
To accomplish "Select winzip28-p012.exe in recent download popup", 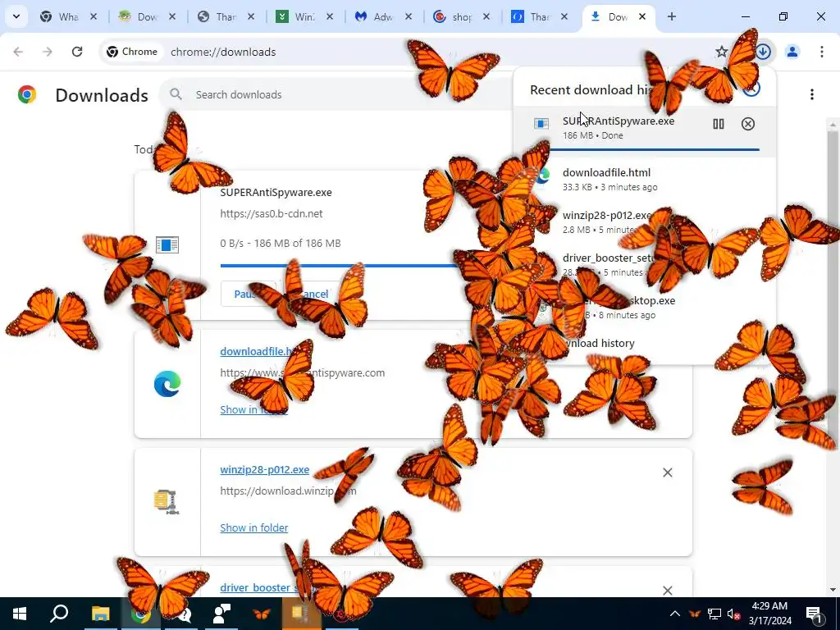I will (x=645, y=221).
